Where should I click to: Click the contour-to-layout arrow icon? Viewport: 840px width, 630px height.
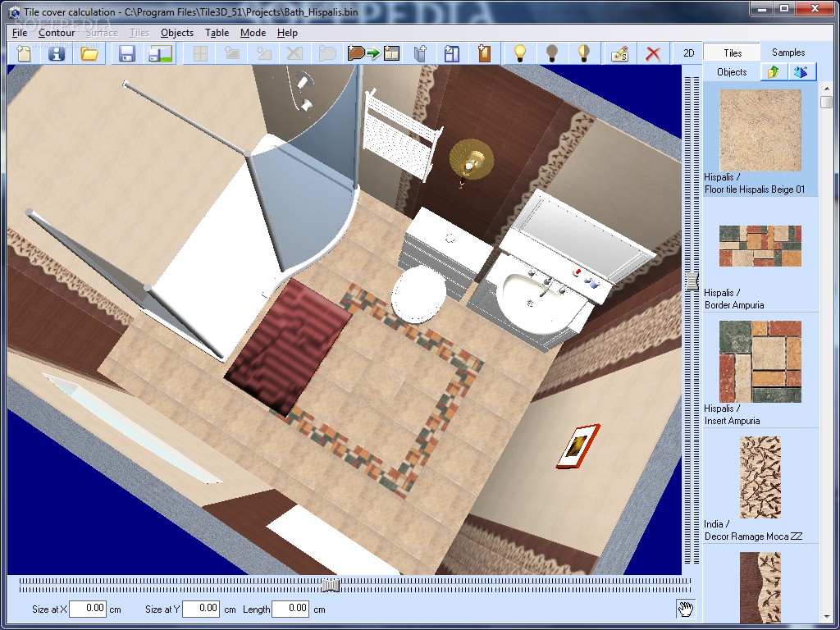pos(373,53)
